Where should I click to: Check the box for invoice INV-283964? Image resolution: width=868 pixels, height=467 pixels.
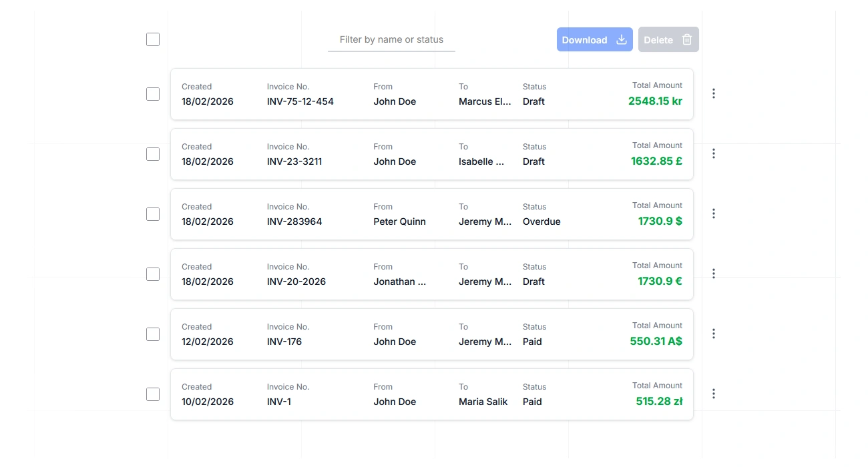click(152, 213)
